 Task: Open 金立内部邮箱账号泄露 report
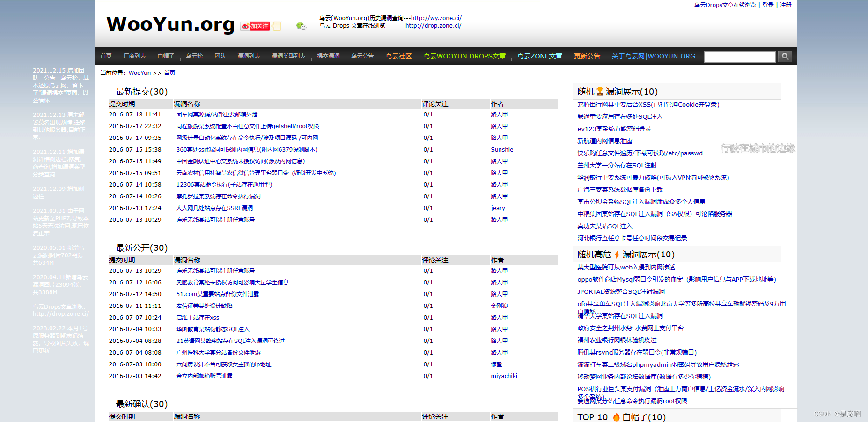204,376
